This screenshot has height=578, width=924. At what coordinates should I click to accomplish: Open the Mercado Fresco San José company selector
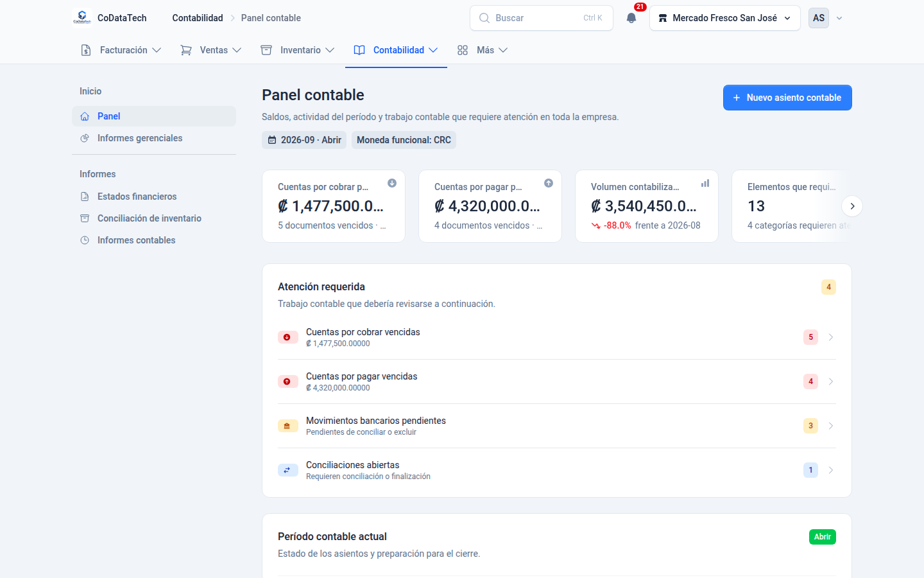pyautogui.click(x=725, y=18)
